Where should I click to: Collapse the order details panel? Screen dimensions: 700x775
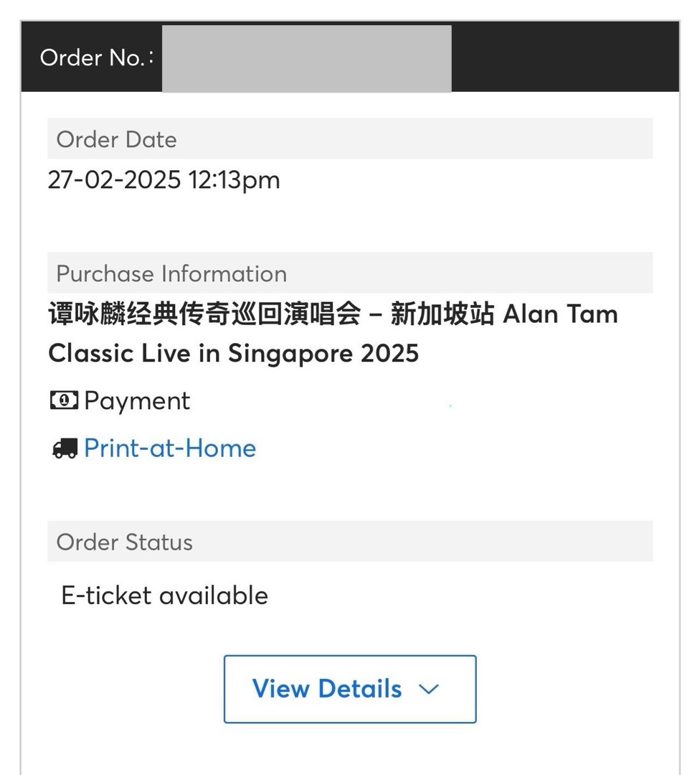pos(349,689)
